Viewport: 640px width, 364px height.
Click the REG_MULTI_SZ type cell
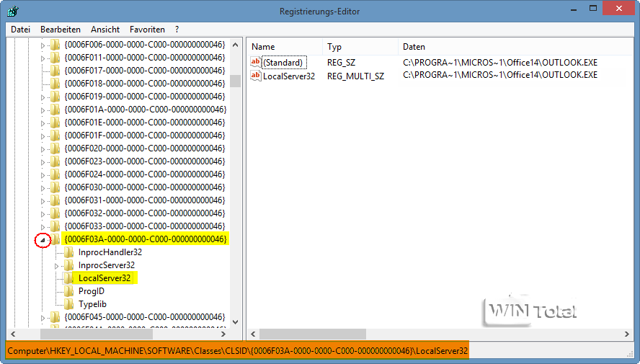355,76
